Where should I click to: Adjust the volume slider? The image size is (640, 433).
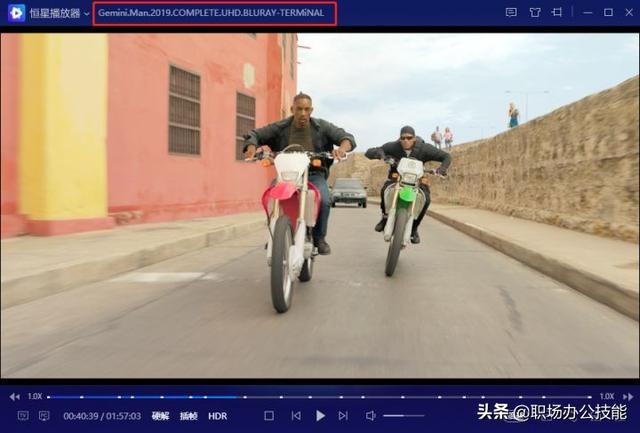point(404,416)
